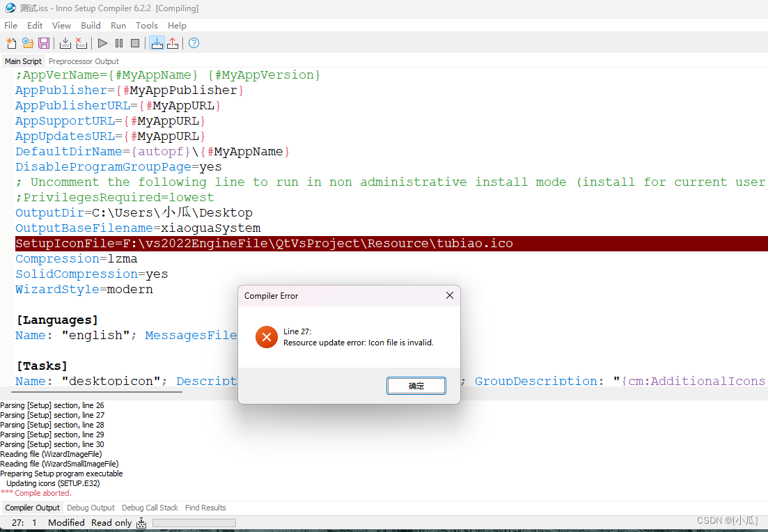Screen dimensions: 768x532
Task: Click the "Updating icons (SETUP.E32)" output line
Action: [x=53, y=483]
